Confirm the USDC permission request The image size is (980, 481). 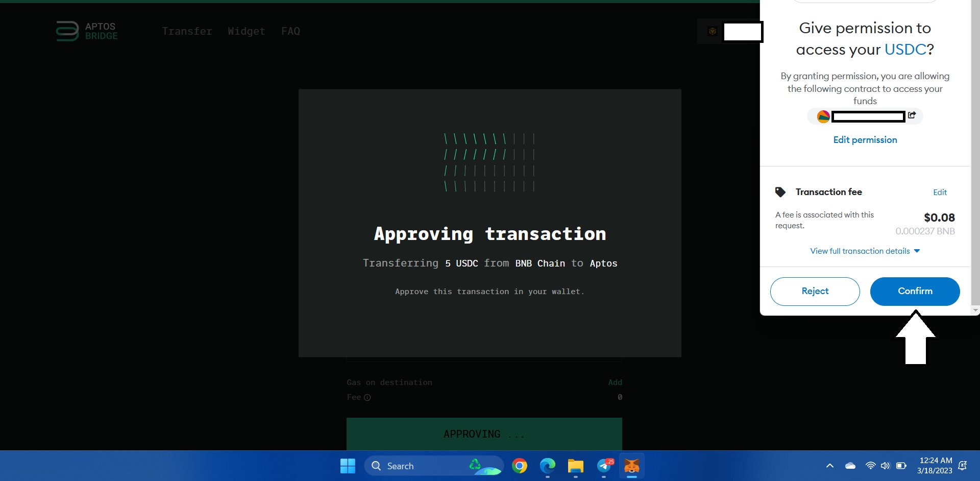pyautogui.click(x=915, y=292)
